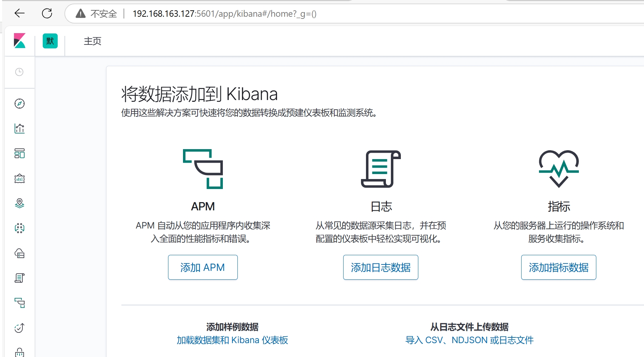Open Logs icon in sidebar
The height and width of the screenshot is (357, 644).
(x=20, y=278)
